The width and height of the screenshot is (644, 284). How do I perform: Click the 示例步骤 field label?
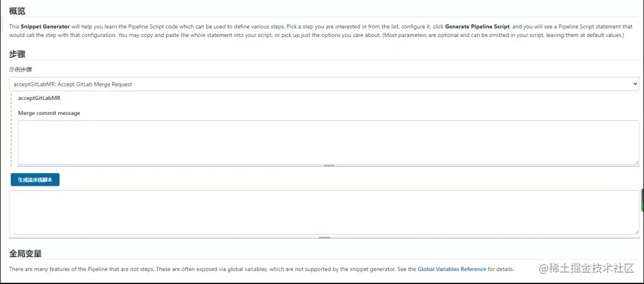coord(21,70)
